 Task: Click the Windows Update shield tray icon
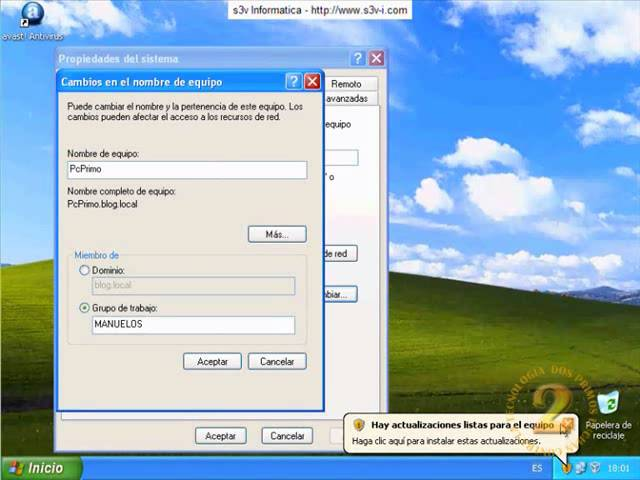[566, 468]
